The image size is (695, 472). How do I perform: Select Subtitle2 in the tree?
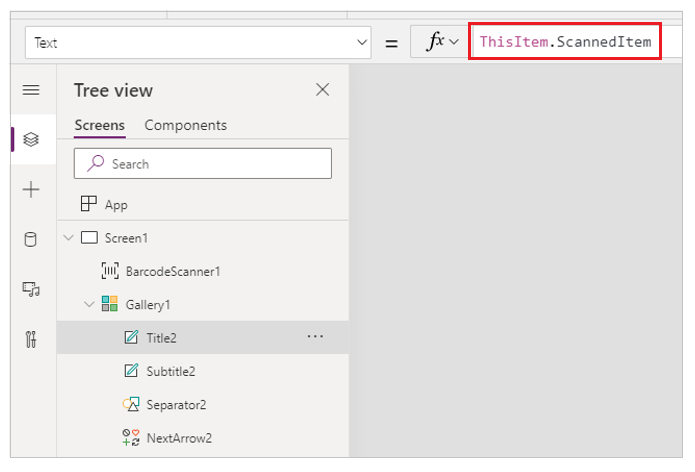click(x=203, y=371)
